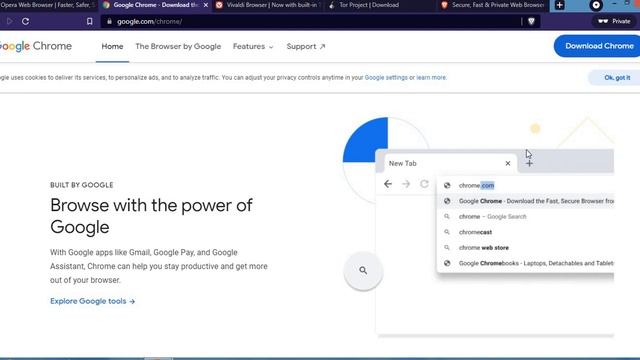Follow the Explore Google tools link
Viewport: 640px width, 360px height.
[x=93, y=301]
